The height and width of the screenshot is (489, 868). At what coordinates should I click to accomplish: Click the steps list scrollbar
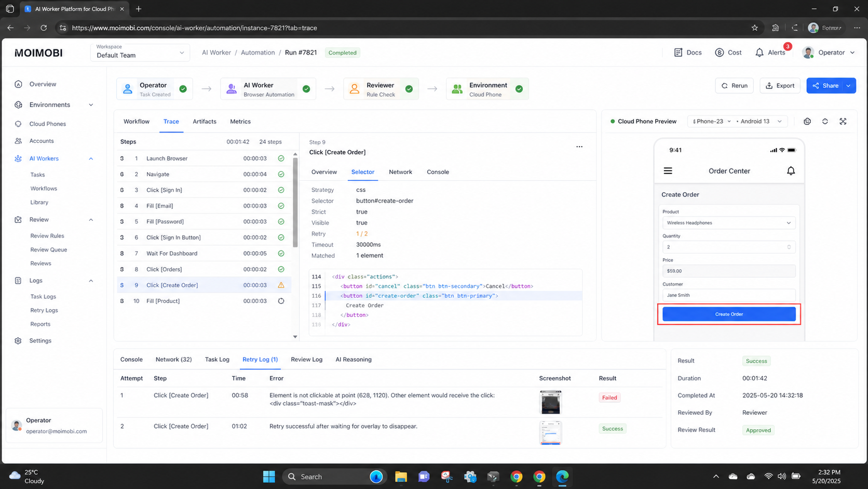295,203
